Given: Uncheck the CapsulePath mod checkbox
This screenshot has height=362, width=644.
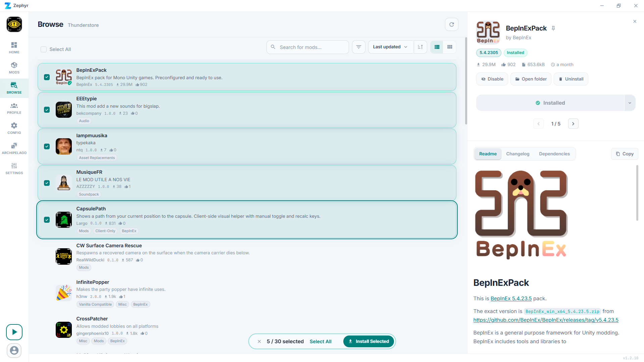Looking at the screenshot, I should pos(47,220).
